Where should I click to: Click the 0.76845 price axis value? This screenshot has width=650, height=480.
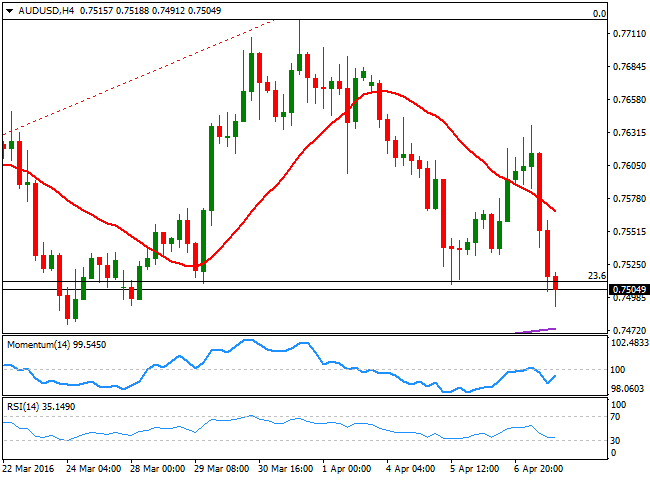coord(629,66)
